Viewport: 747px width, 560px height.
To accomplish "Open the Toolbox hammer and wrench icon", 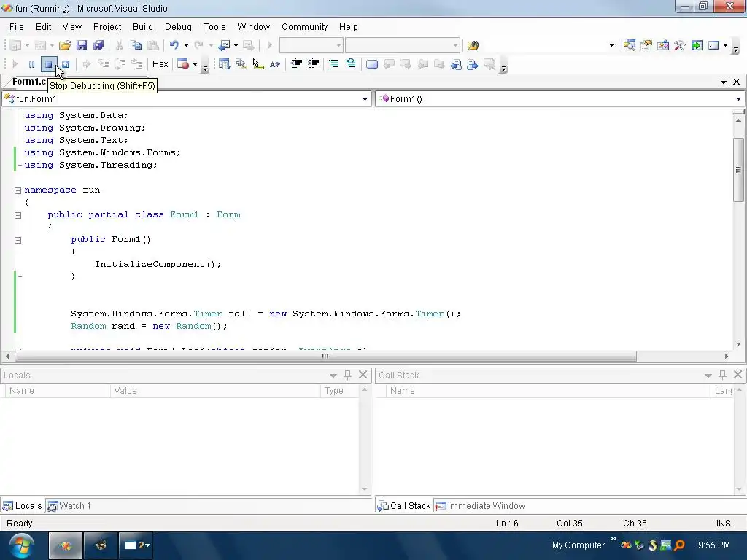I will pos(679,45).
